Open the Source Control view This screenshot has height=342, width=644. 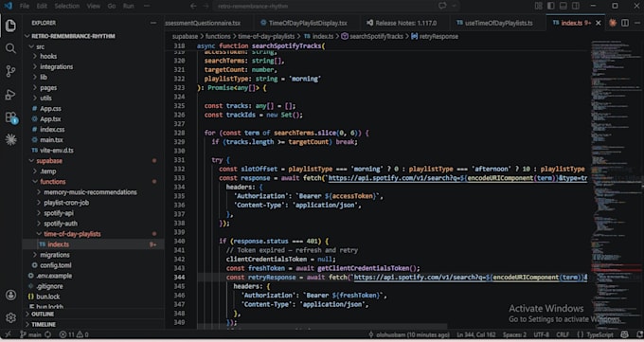point(10,71)
